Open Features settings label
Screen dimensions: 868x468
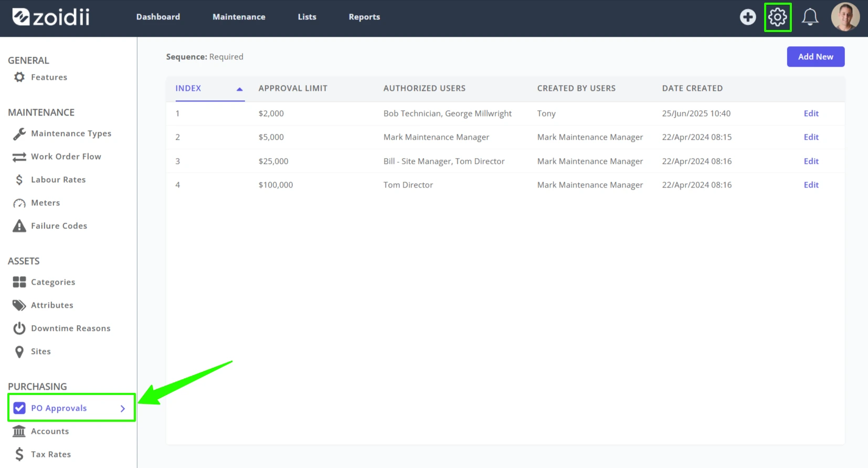click(49, 77)
